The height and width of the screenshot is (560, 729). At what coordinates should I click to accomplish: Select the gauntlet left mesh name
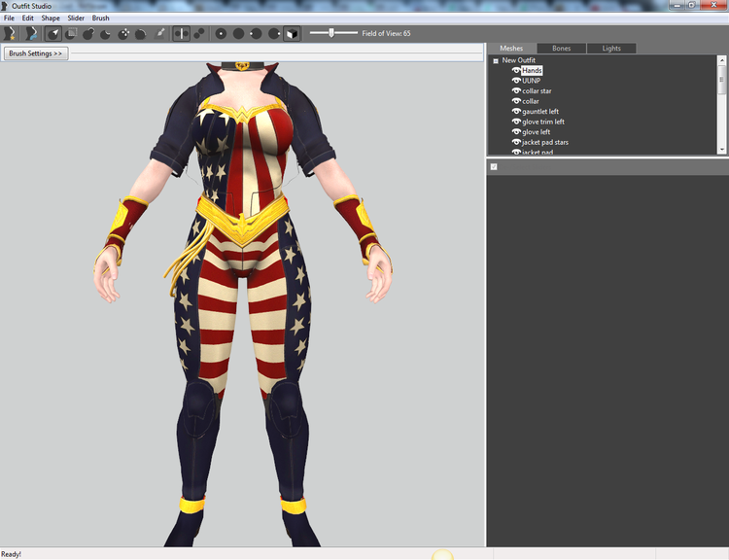pos(540,111)
